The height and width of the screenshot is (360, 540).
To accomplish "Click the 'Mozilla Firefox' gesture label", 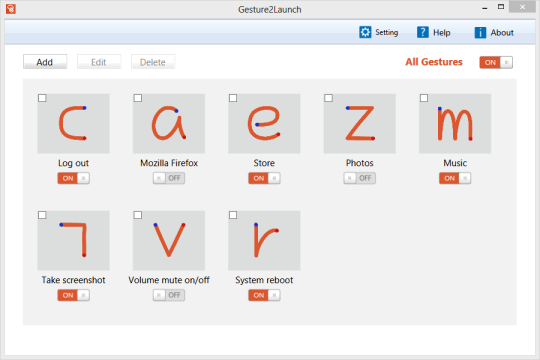I will [x=169, y=163].
